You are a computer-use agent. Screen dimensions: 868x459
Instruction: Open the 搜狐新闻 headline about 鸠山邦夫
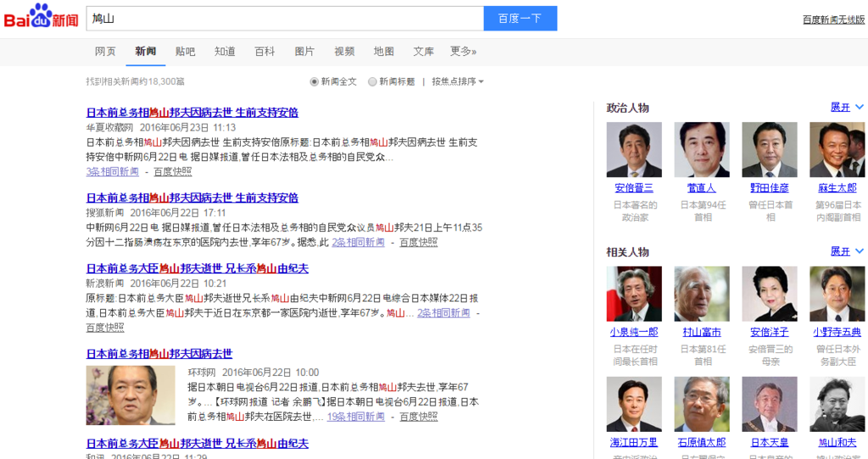tap(192, 197)
